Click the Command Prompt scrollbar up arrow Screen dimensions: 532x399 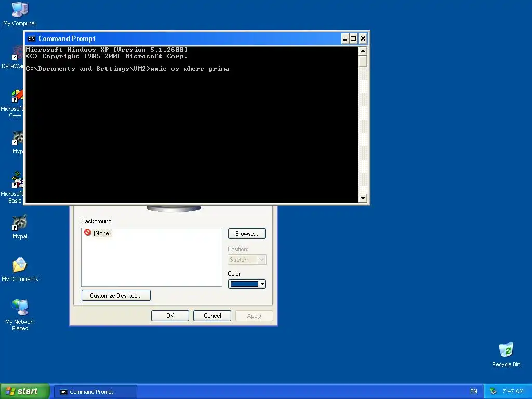[363, 51]
